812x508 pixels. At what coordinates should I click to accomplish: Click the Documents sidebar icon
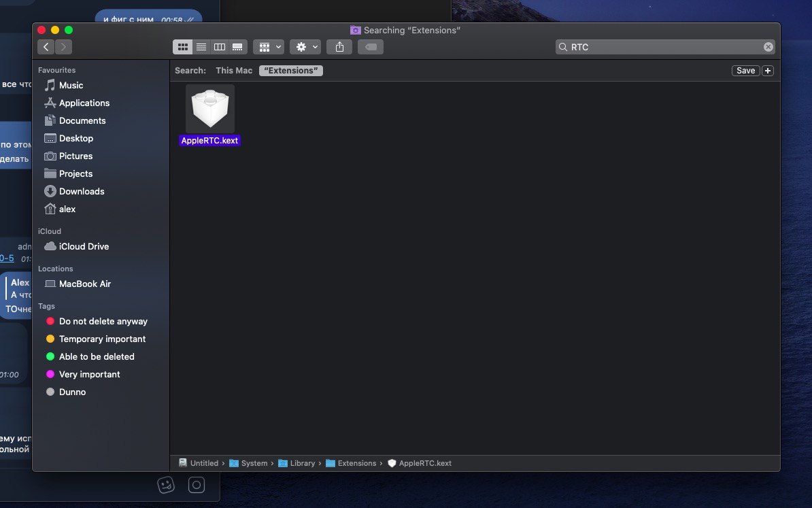pos(50,120)
